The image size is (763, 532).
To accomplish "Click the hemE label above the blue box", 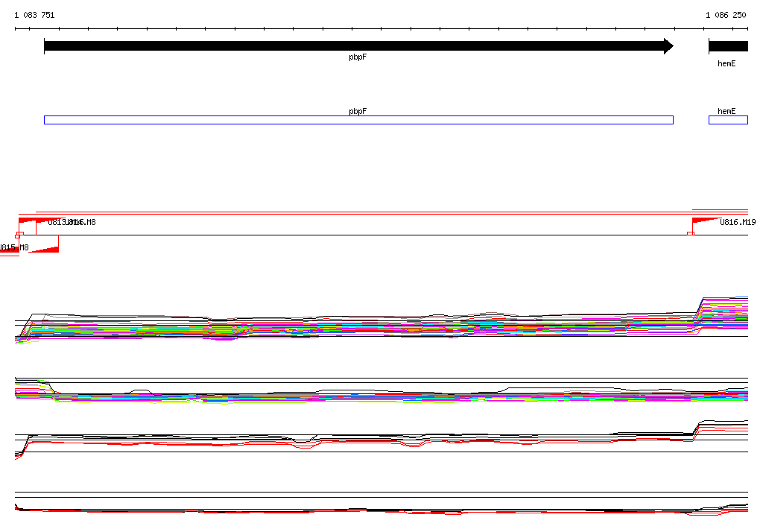I will pyautogui.click(x=726, y=111).
